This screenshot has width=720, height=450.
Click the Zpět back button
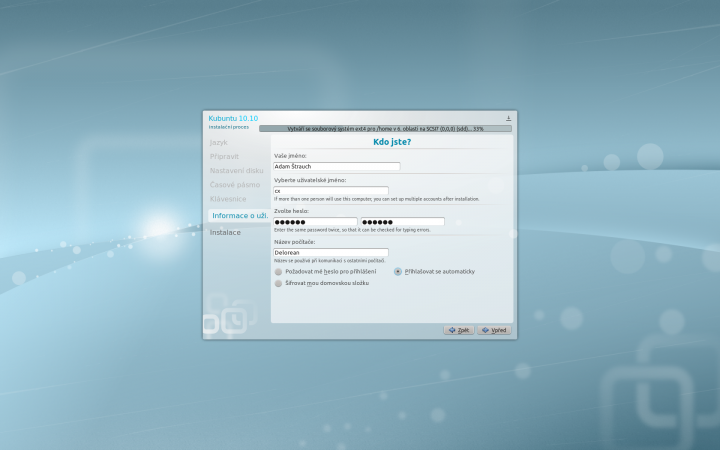(x=459, y=330)
